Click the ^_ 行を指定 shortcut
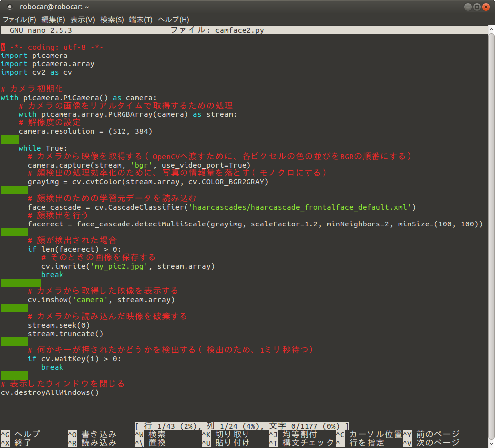The height and width of the screenshot is (448, 495). point(360,443)
